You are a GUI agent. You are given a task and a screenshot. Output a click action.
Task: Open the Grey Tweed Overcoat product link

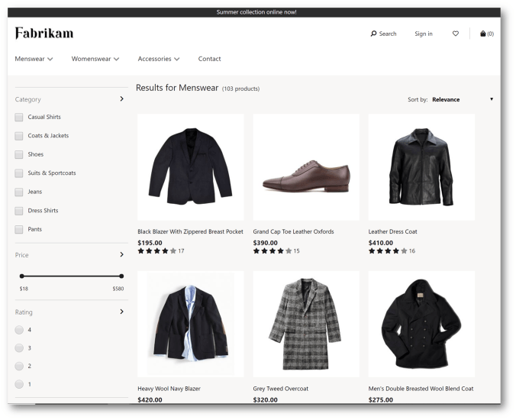(280, 388)
